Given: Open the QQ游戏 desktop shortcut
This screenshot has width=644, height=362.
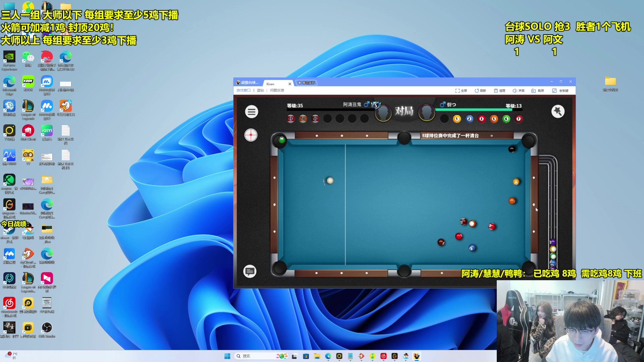Looking at the screenshot, I should pyautogui.click(x=28, y=231).
